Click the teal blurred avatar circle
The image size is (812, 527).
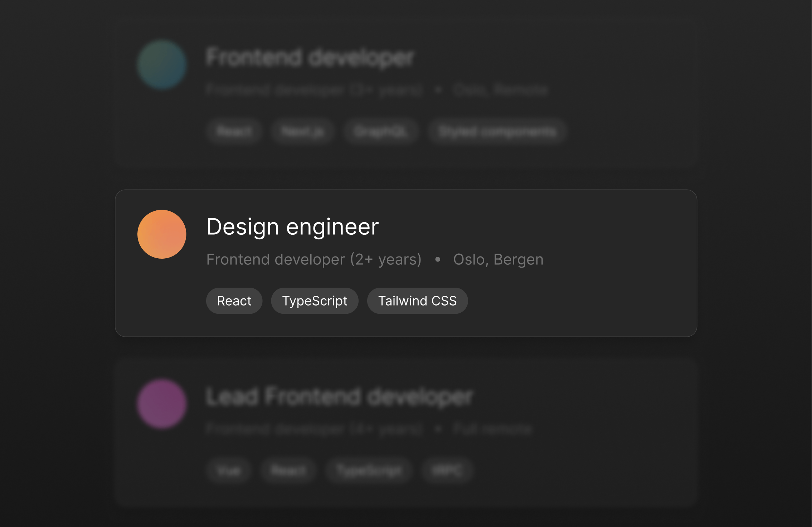[x=162, y=65]
